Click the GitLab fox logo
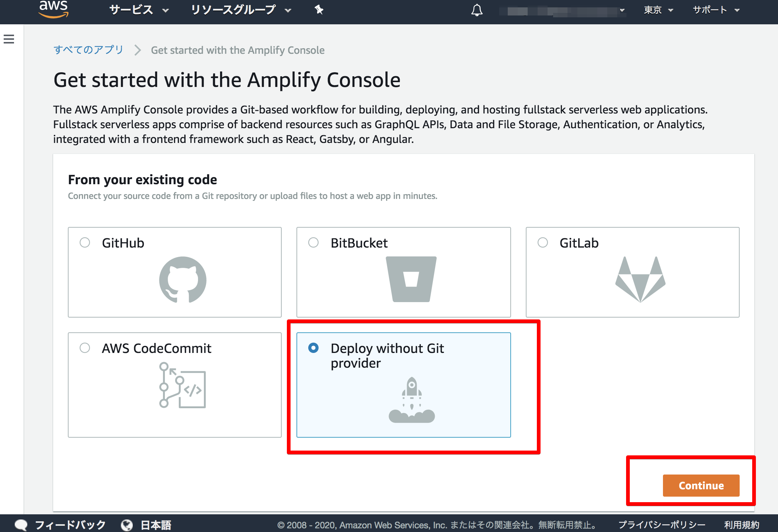The height and width of the screenshot is (532, 778). point(640,280)
